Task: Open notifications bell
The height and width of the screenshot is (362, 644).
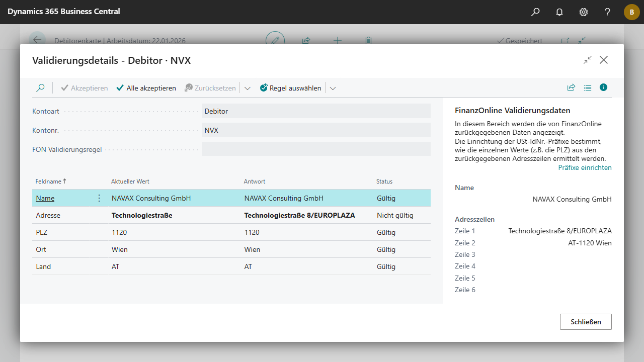Action: click(x=559, y=12)
